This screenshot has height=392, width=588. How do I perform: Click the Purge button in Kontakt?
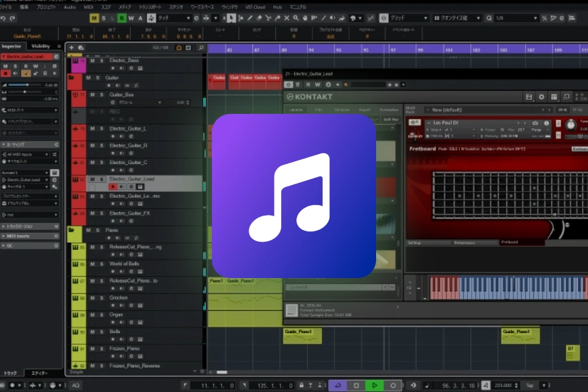point(537,130)
